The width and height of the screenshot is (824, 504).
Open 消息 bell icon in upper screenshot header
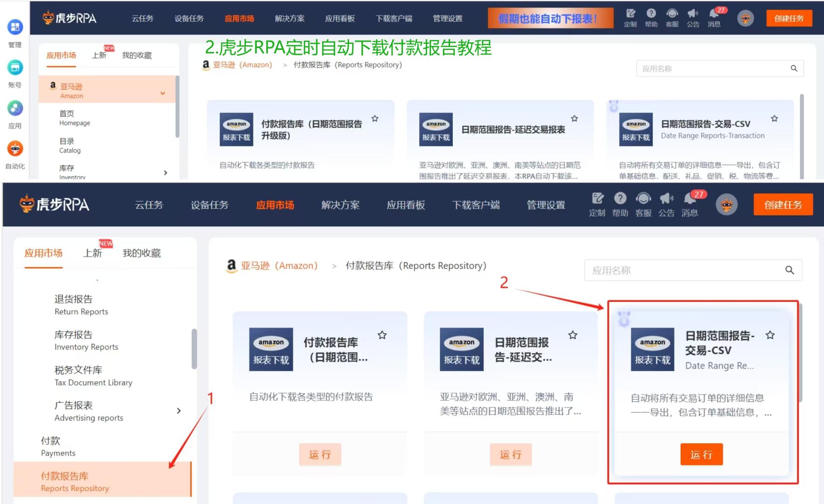pos(714,14)
